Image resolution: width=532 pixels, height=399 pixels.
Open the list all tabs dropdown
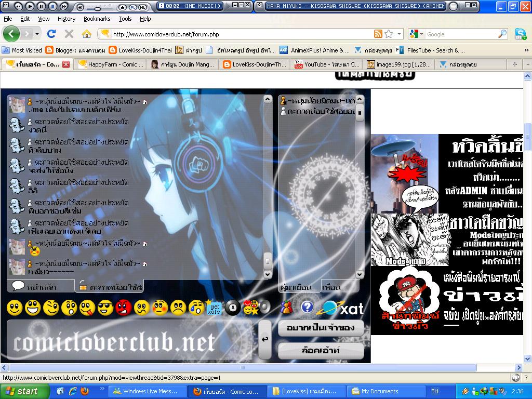(x=527, y=64)
